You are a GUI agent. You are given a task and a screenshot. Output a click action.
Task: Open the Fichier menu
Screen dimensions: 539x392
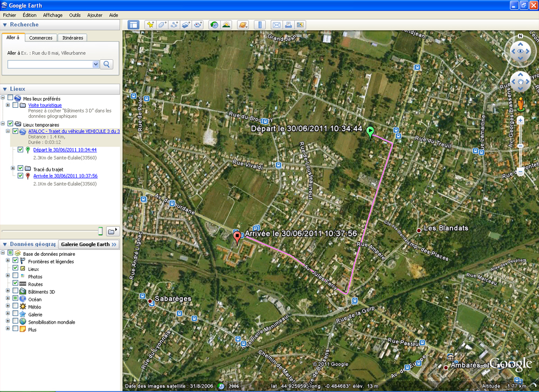point(10,15)
